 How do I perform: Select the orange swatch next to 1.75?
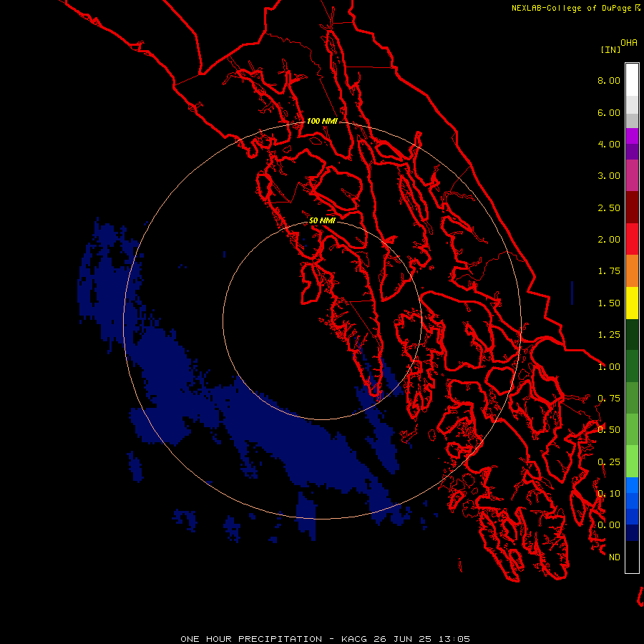pyautogui.click(x=632, y=271)
